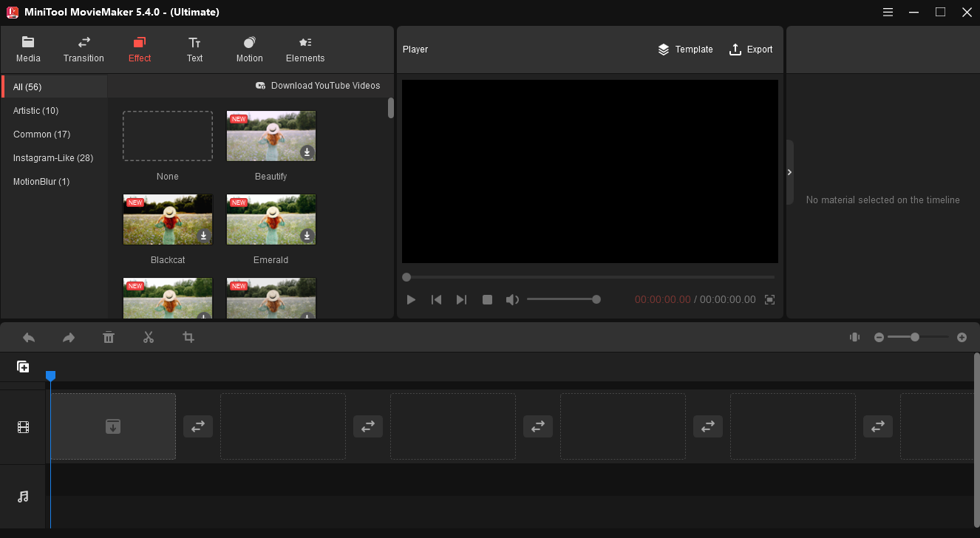Enter full screen preview mode
The image size is (980, 538).
769,299
